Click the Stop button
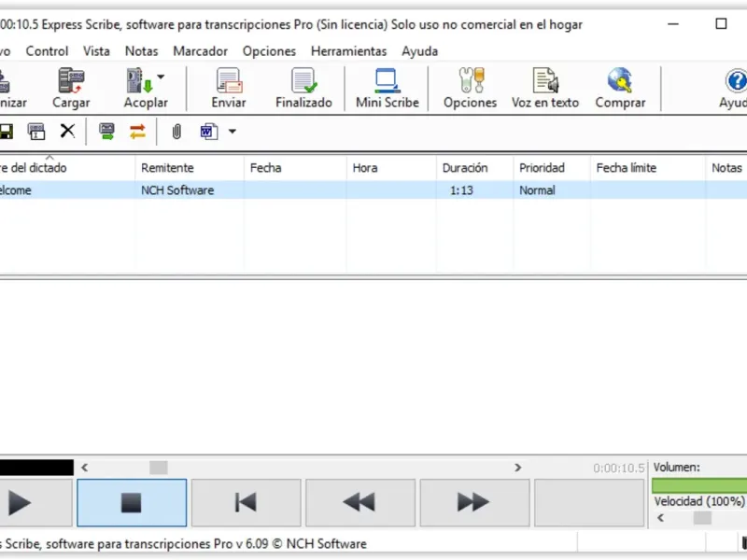This screenshot has height=560, width=747. [132, 503]
